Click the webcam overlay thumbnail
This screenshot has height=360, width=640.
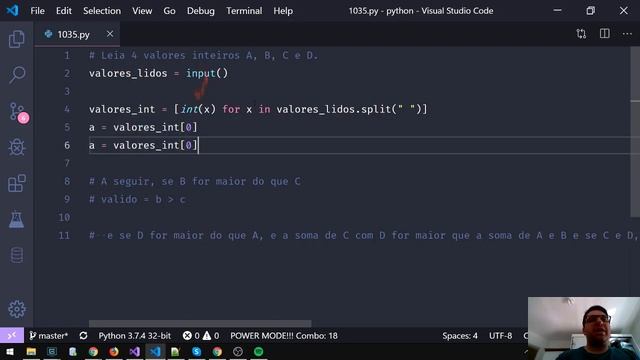(584, 328)
